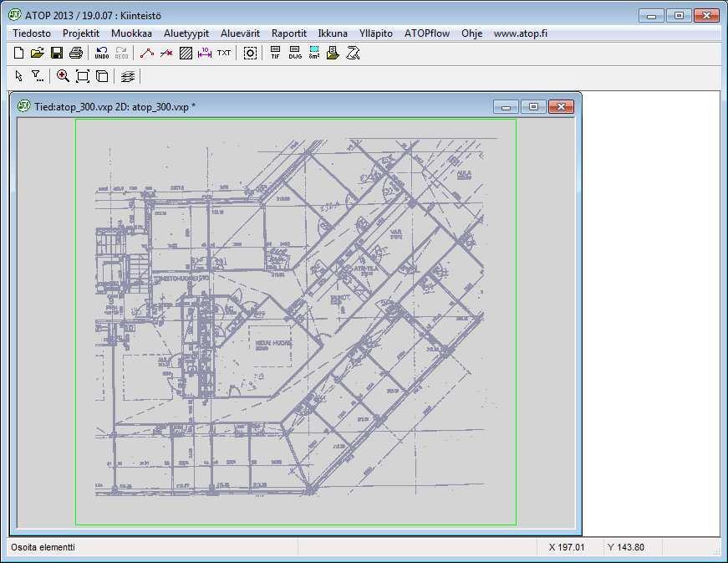Click the ATOP logo icon in main title bar
Screen dimensions: 728x563
14,15
